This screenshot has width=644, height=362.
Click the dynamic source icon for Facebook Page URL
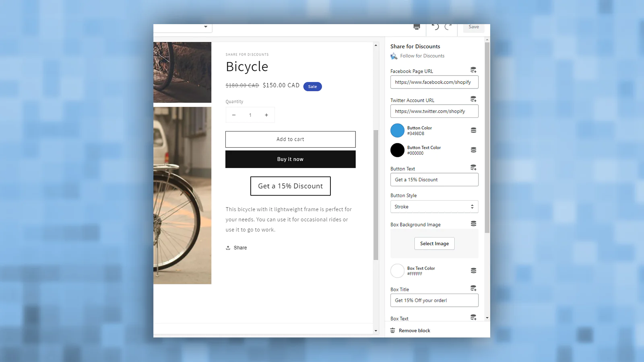click(x=473, y=70)
